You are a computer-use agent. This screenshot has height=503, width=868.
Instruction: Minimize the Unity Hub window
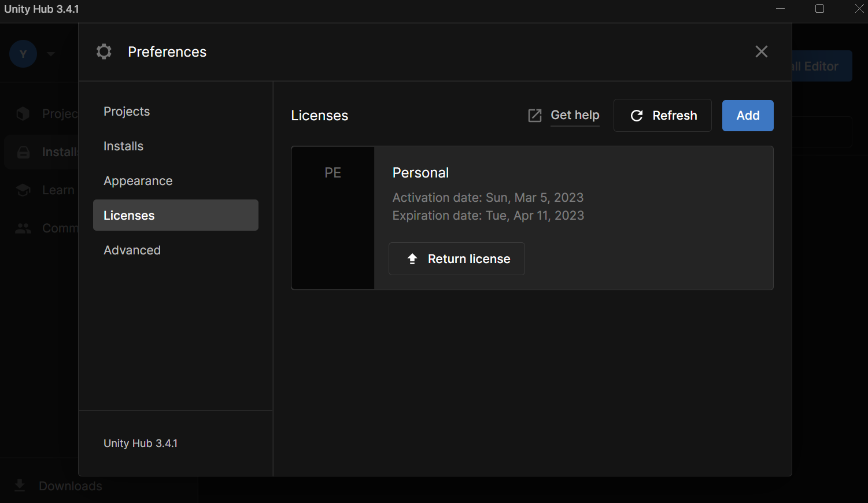coord(780,9)
